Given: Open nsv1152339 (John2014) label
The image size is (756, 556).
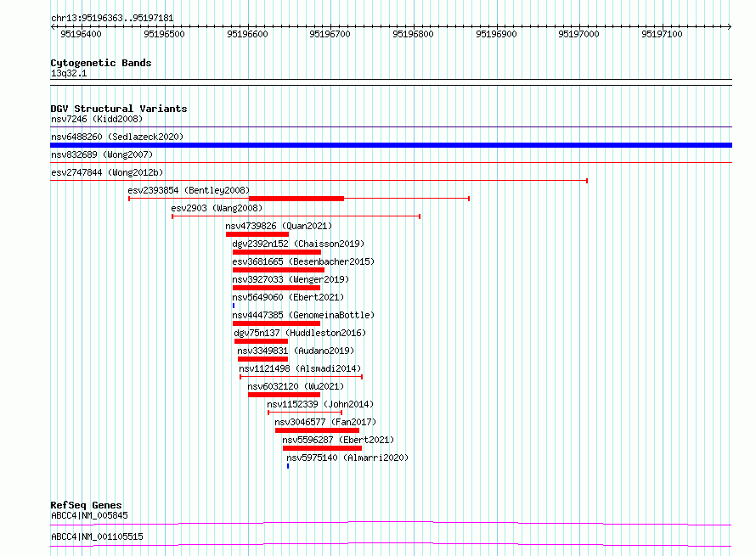Looking at the screenshot, I should (x=320, y=404).
